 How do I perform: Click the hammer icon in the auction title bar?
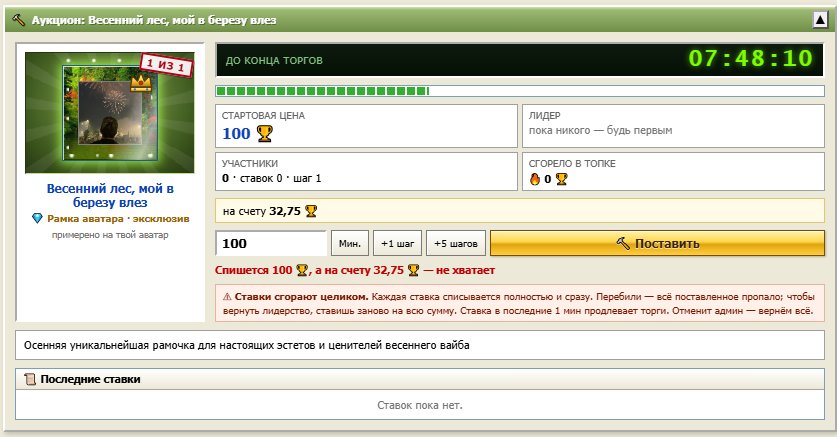(x=18, y=20)
